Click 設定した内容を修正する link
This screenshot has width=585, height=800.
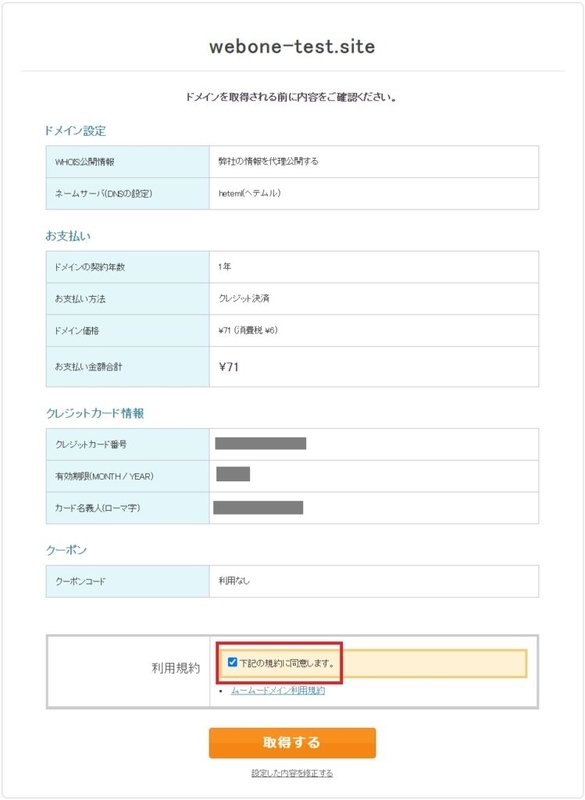click(x=292, y=773)
